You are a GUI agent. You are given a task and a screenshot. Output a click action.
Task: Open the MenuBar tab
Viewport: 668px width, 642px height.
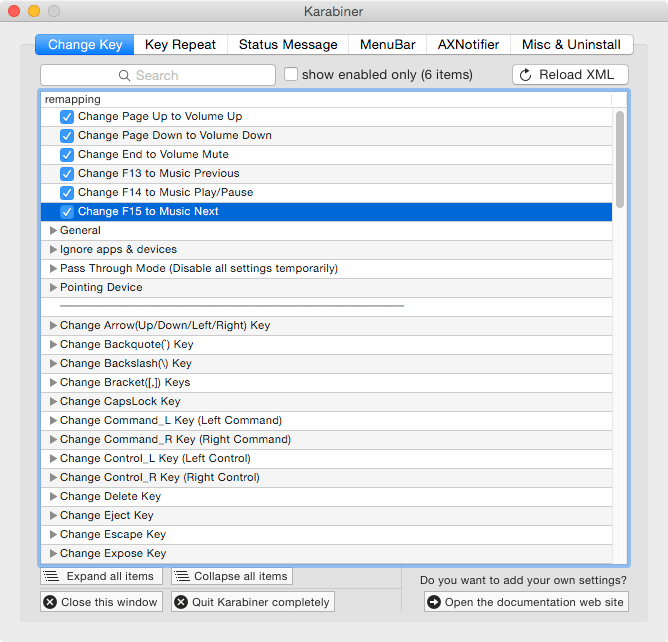(387, 45)
